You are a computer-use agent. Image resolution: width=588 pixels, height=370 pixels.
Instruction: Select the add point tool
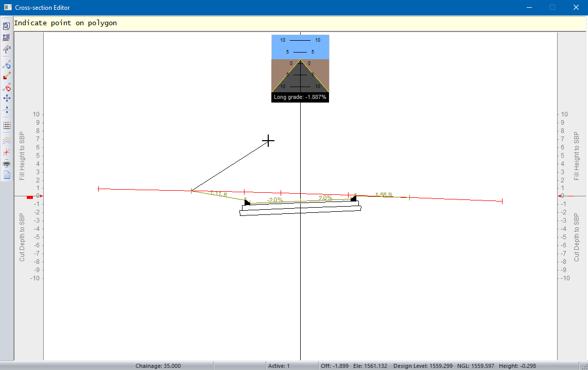[x=7, y=65]
